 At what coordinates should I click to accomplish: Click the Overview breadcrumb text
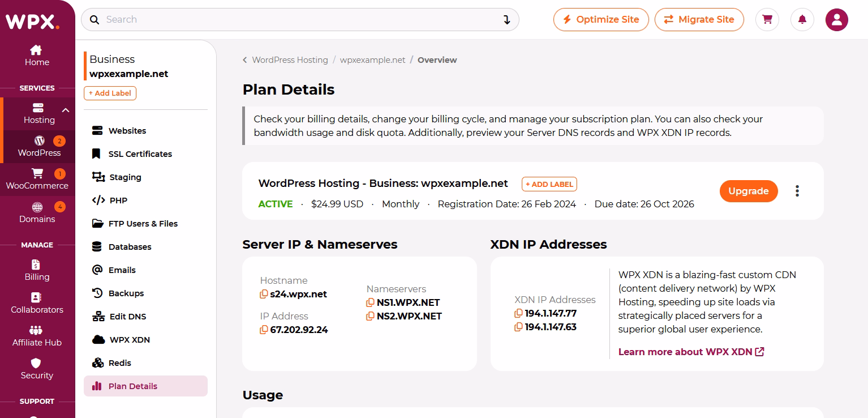[437, 60]
